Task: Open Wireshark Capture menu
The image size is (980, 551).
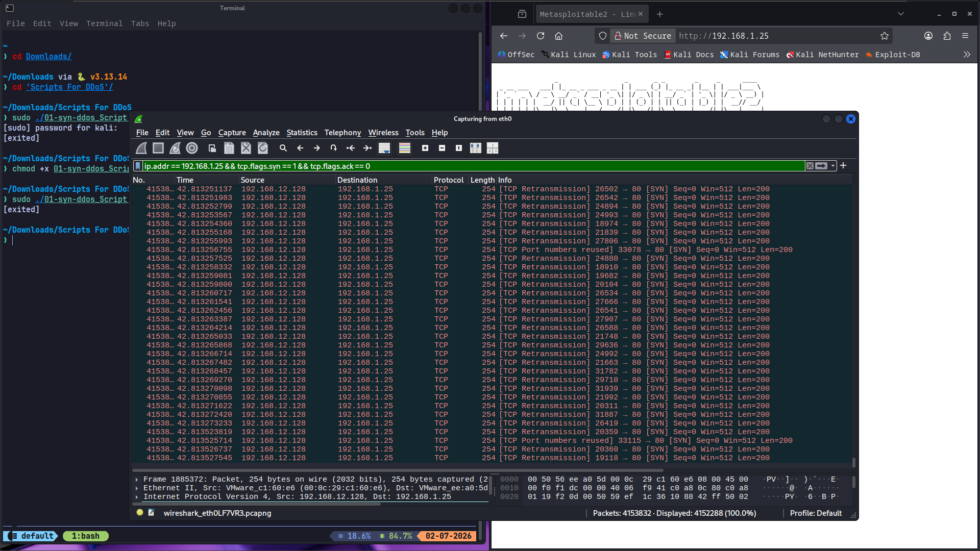Action: click(x=232, y=133)
